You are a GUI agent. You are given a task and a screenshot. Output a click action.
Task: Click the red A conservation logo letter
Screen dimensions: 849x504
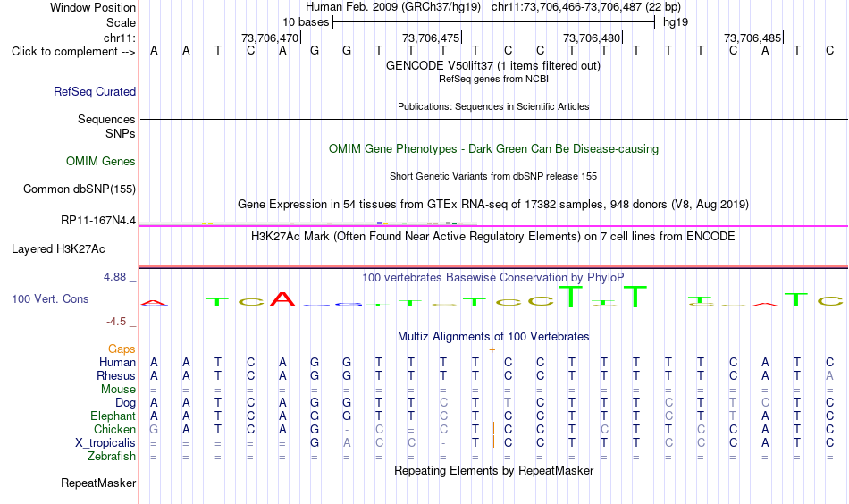[282, 298]
